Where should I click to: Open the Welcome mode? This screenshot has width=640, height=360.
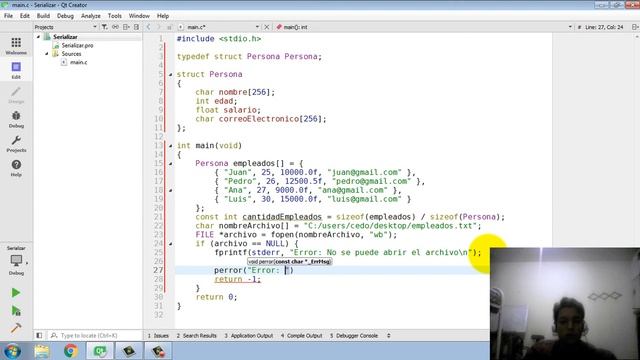[x=16, y=46]
